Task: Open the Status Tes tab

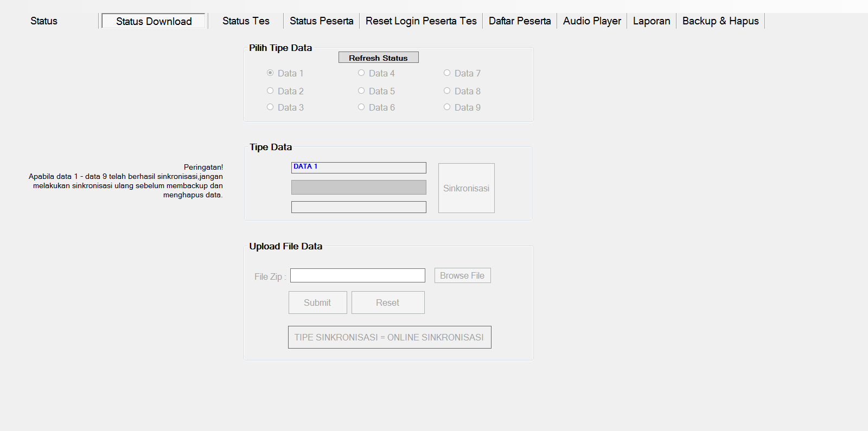Action: [246, 21]
